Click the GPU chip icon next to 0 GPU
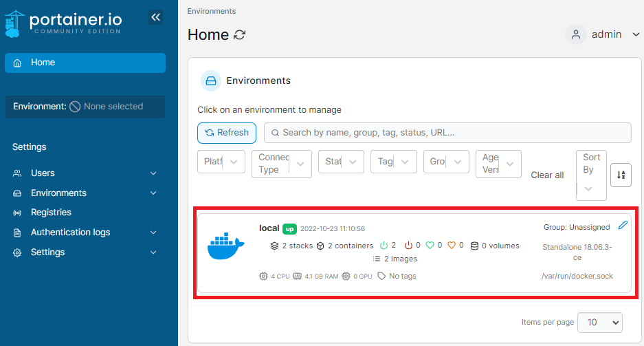The image size is (644, 346). (346, 276)
